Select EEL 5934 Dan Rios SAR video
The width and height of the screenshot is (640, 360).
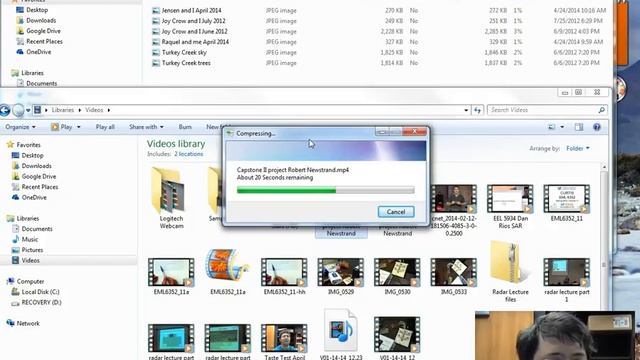point(510,199)
